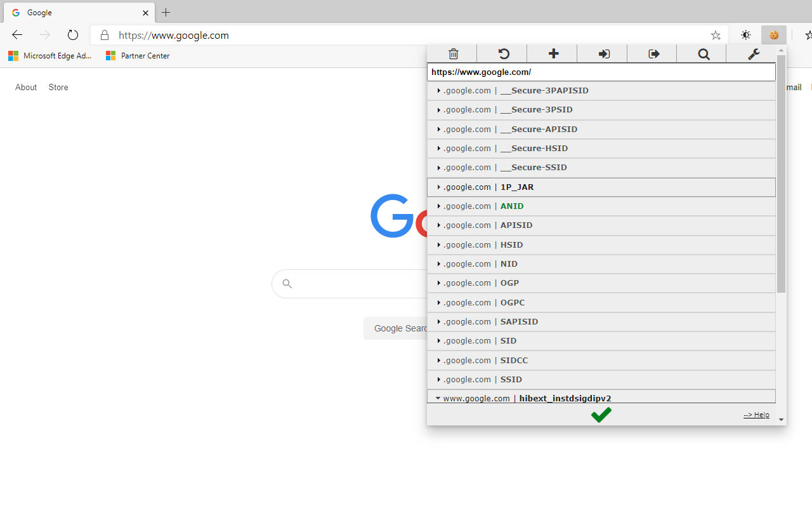The height and width of the screenshot is (508, 812).
Task: Add a new cookie with plus icon
Action: pos(553,54)
